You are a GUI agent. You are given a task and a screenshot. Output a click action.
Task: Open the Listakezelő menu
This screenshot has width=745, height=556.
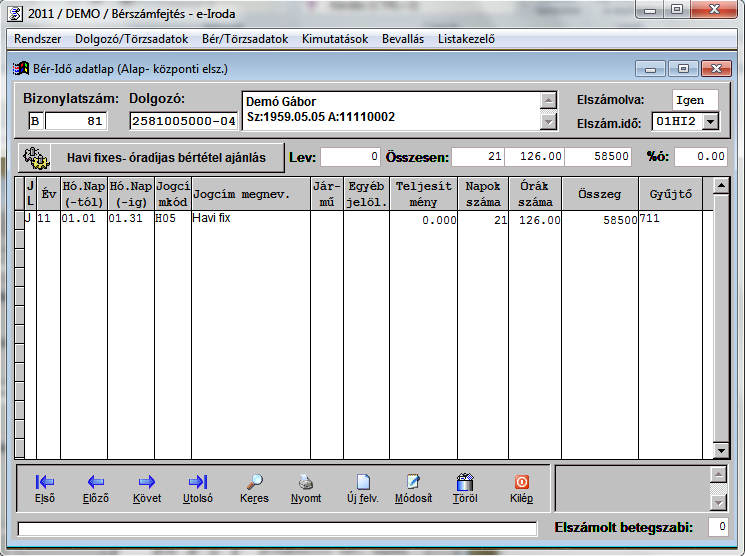(x=460, y=39)
